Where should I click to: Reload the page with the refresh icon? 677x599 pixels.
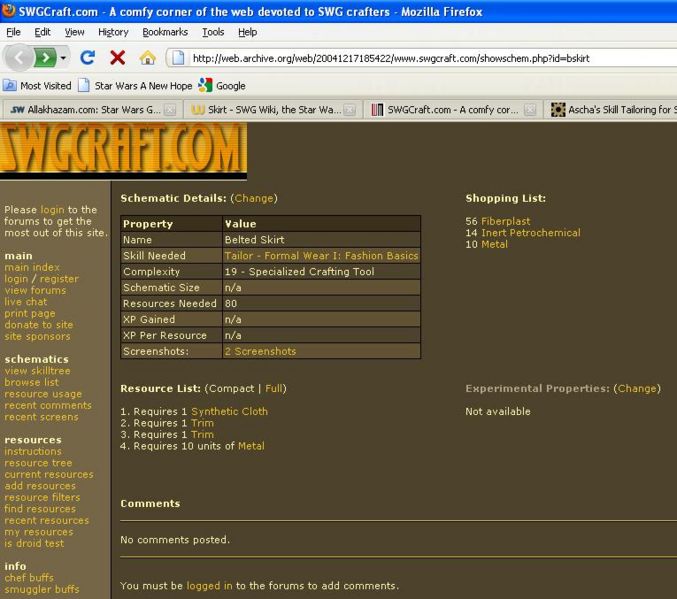[88, 58]
